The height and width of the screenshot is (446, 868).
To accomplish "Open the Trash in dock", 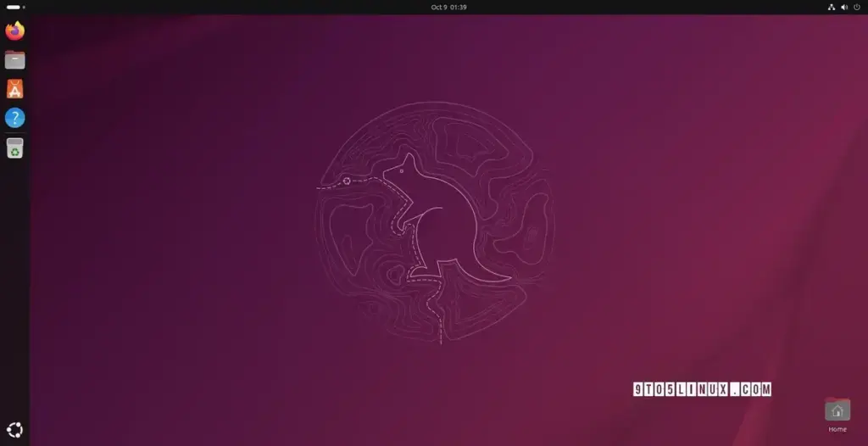I will [x=15, y=148].
